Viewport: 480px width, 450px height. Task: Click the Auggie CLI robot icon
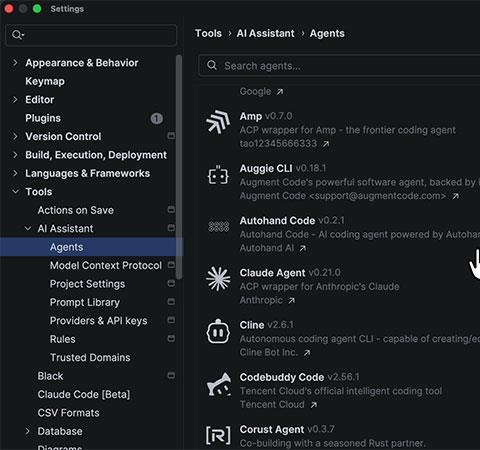coord(218,175)
